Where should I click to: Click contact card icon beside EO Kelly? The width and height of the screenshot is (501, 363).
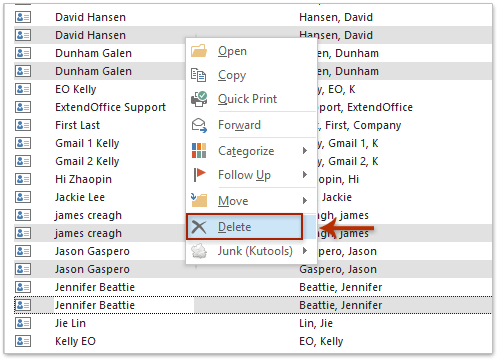click(23, 89)
